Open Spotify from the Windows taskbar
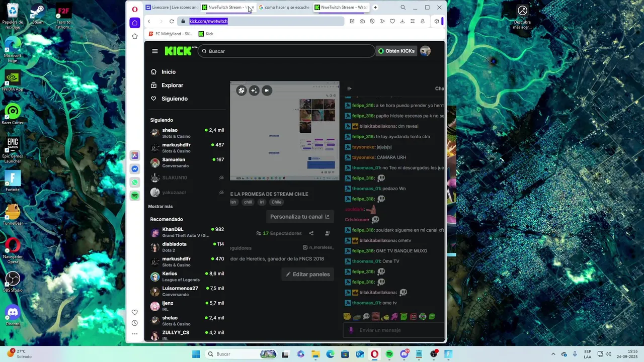Screen dimensions: 644x362 389,354
